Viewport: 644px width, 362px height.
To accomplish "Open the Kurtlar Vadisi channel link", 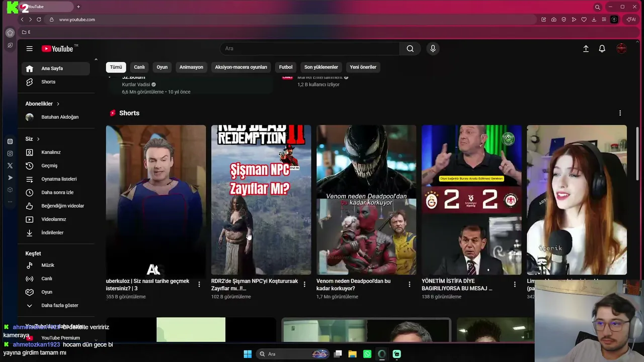I will tap(136, 84).
